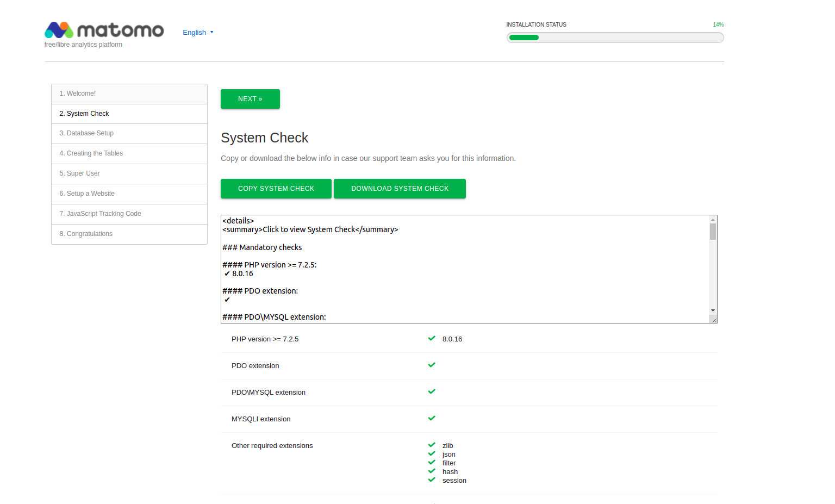Open the English language selector

(198, 32)
